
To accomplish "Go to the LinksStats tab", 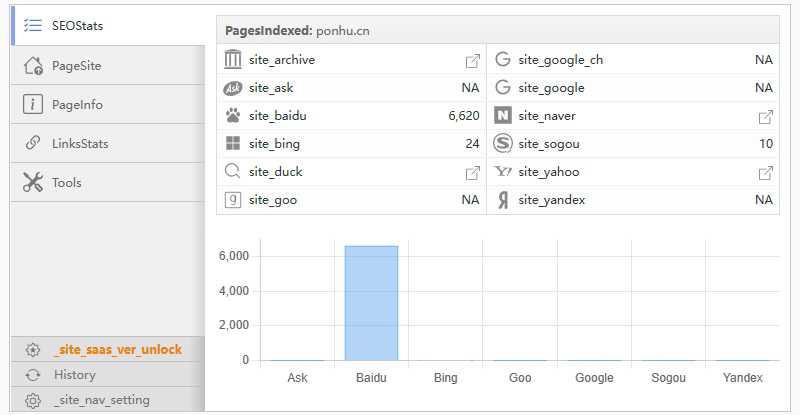I will (x=80, y=144).
